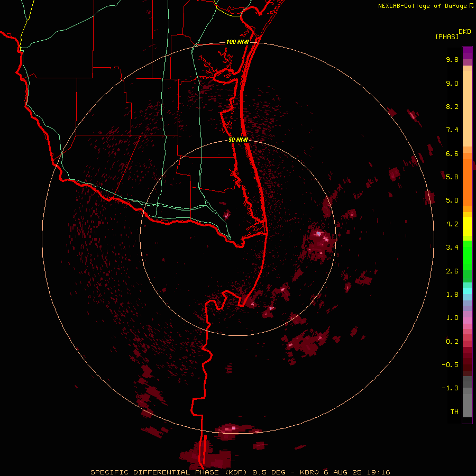Click the -0.5 color scale value
This screenshot has width=476, height=476.
point(450,364)
